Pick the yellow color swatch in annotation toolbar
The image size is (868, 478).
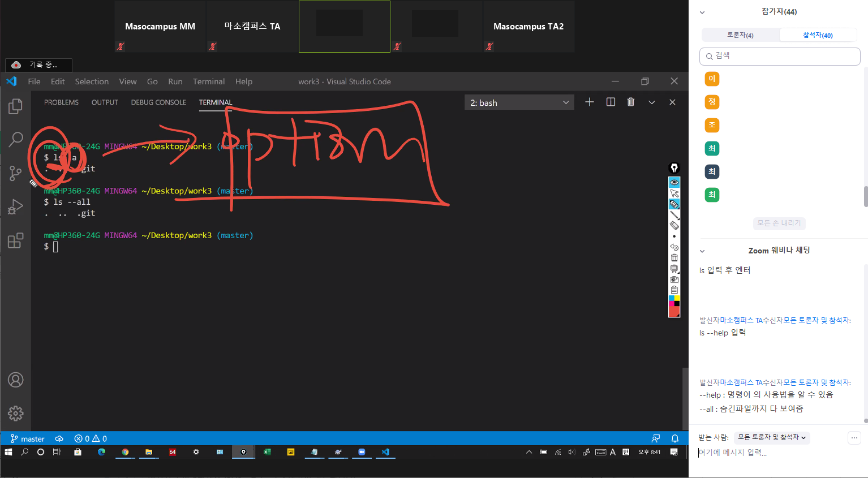pos(677,298)
